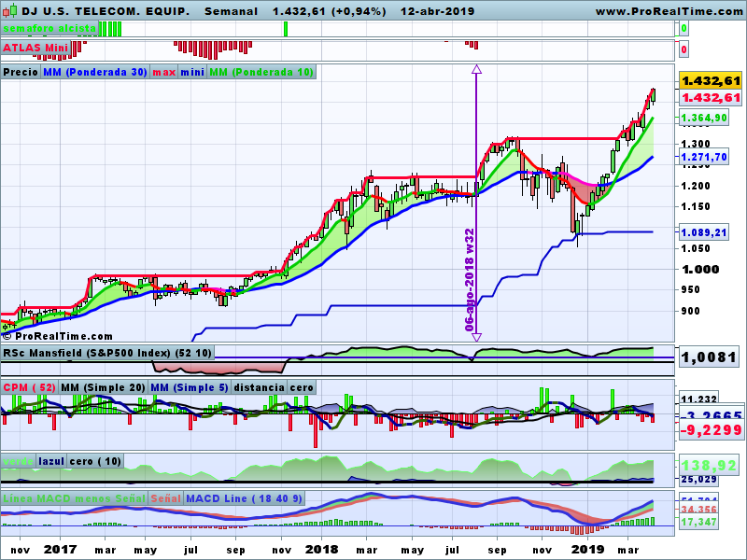Viewport: 747px width, 560px height.
Task: Click the red 1.432,61 max value tag
Action: [x=711, y=98]
